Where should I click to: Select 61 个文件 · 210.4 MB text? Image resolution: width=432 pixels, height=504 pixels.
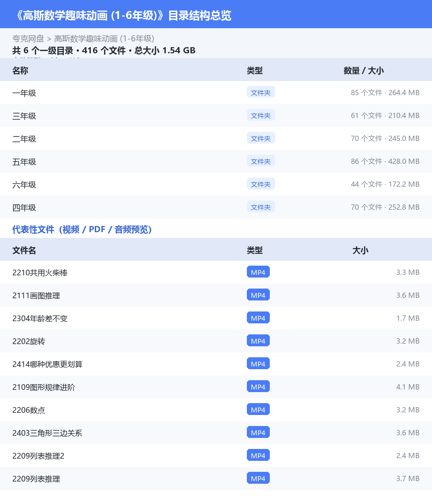(x=385, y=115)
